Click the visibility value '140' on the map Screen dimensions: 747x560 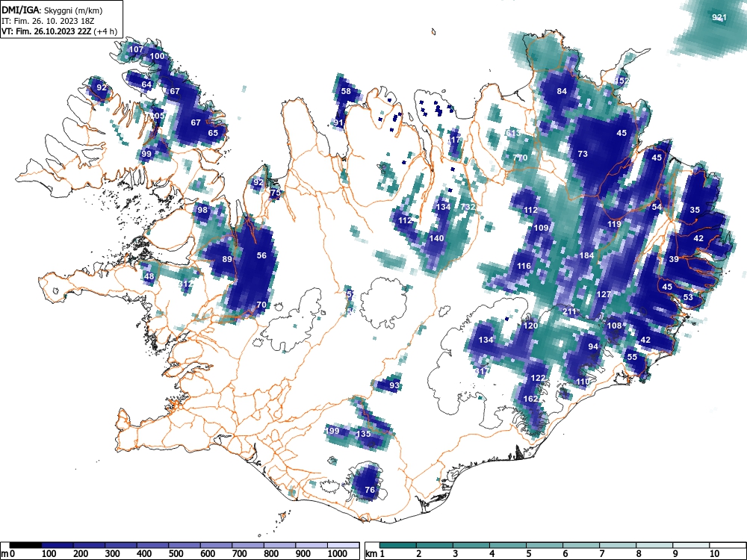coord(436,239)
